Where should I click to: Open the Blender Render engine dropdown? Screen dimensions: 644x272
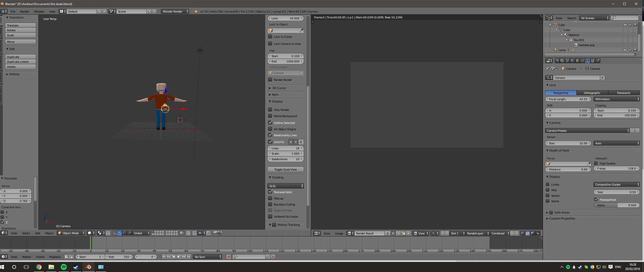(175, 11)
